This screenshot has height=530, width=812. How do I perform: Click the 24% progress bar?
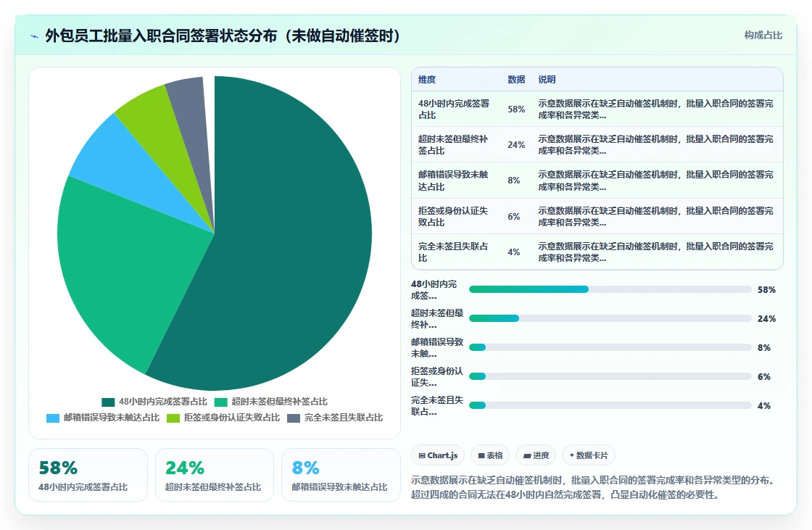click(610, 318)
